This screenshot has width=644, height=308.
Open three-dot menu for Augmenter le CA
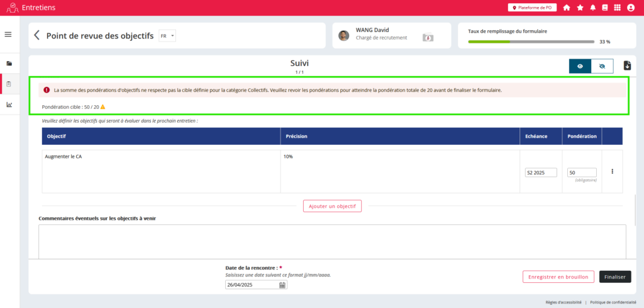[612, 171]
